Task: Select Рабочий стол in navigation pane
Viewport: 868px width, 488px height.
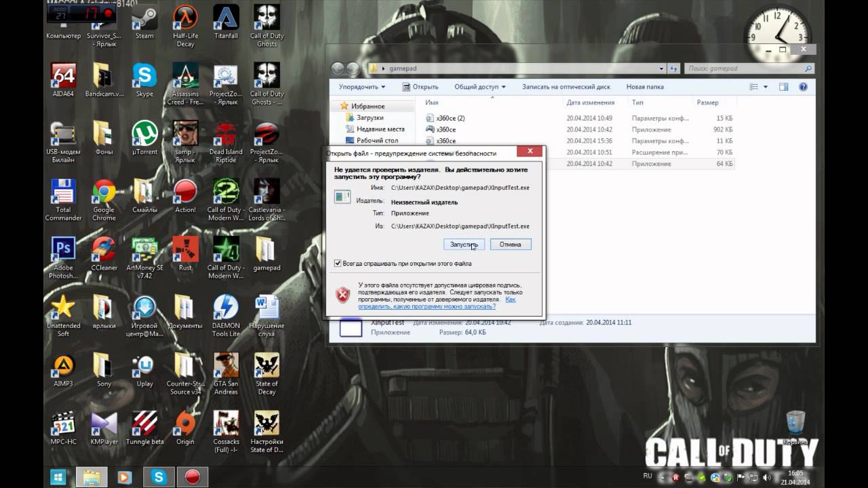Action: click(372, 140)
